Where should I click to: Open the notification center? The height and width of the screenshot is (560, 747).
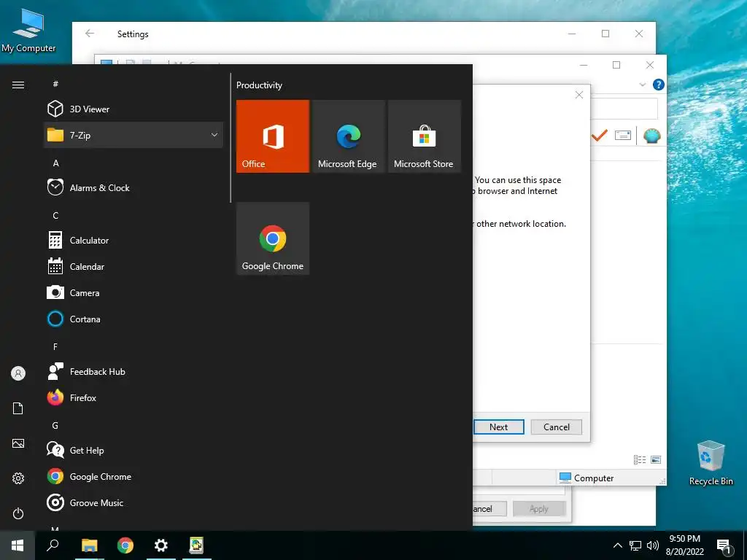pyautogui.click(x=724, y=545)
